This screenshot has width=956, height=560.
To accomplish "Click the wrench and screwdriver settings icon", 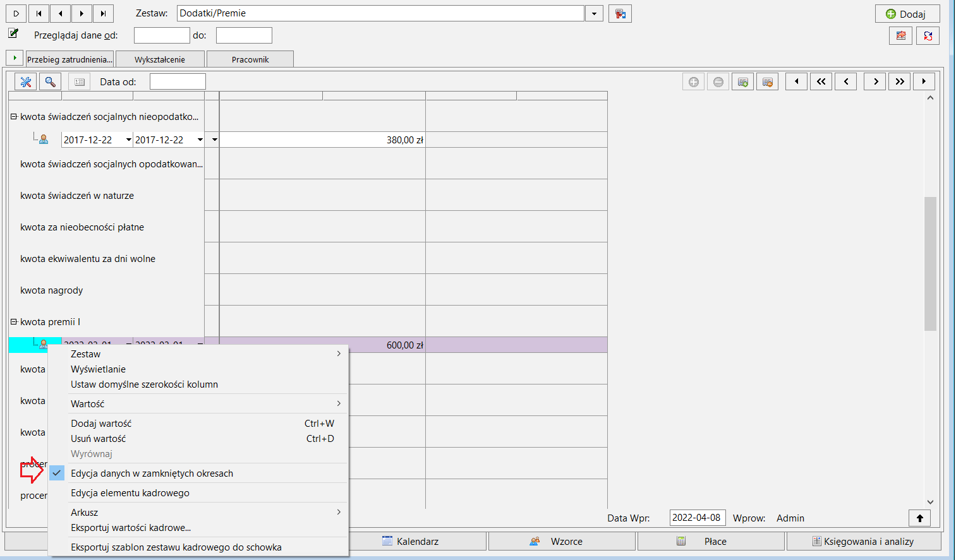I will click(x=25, y=82).
